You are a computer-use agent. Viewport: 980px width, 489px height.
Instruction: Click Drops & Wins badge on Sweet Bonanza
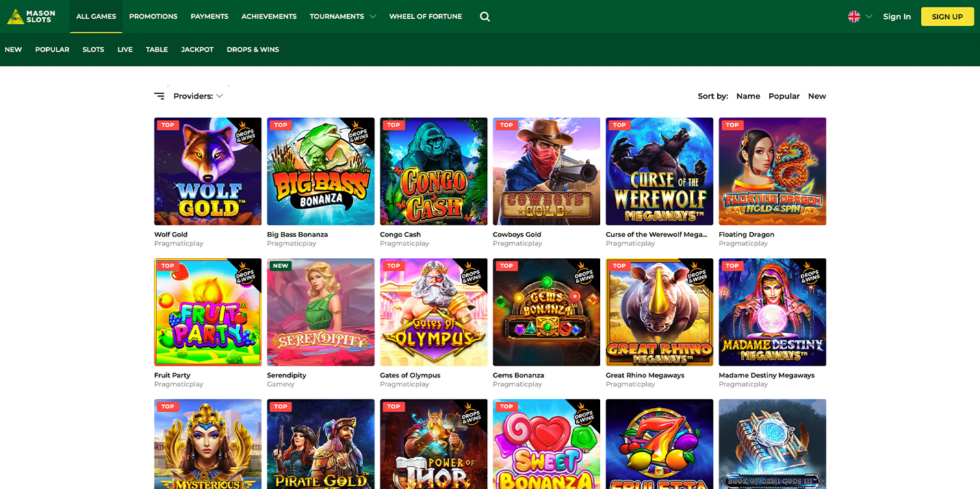(x=584, y=414)
